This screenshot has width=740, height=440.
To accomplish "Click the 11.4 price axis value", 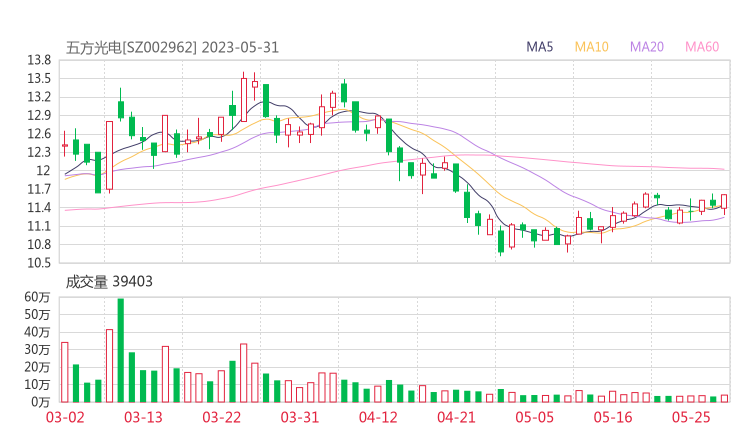I will tap(39, 208).
